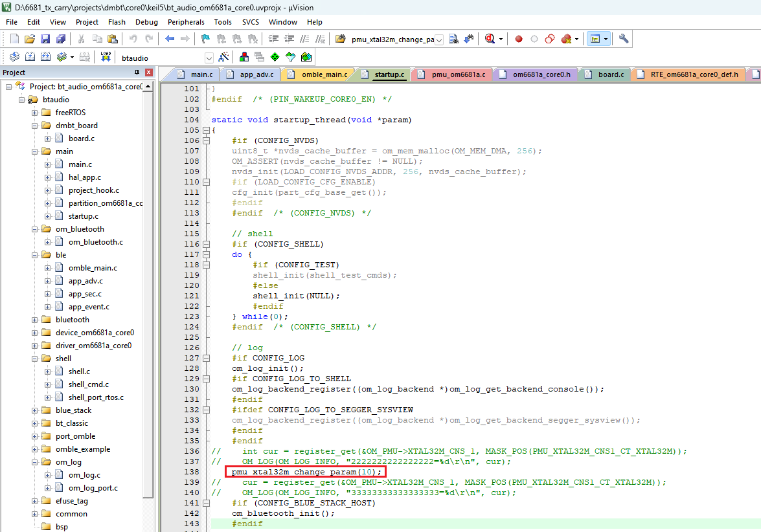Kill all breakpoints using toolbar icon
The image size is (761, 532).
click(566, 39)
